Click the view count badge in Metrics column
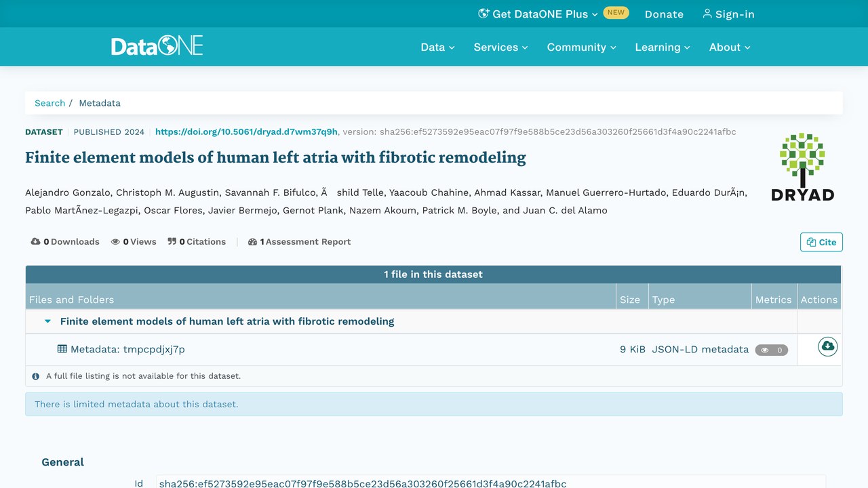Viewport: 868px width, 488px height. (772, 350)
